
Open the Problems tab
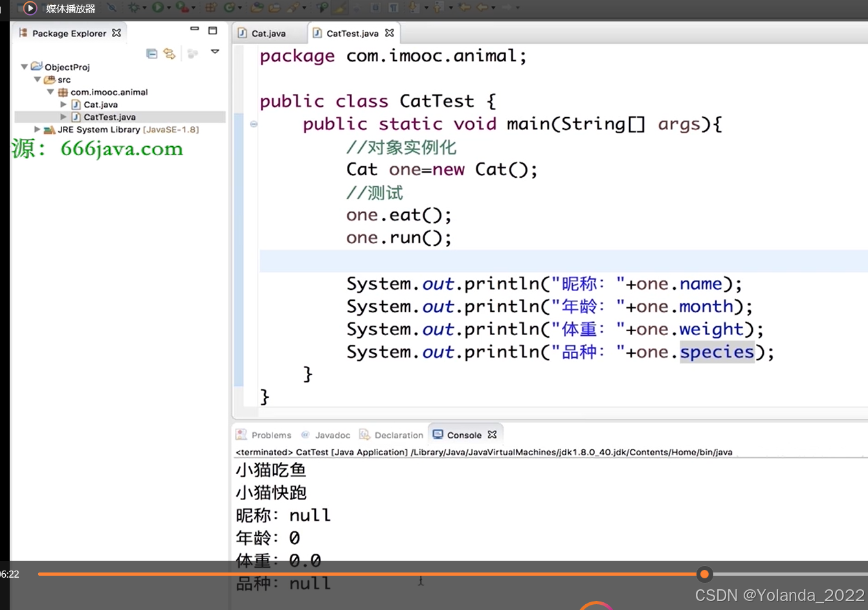pos(271,435)
